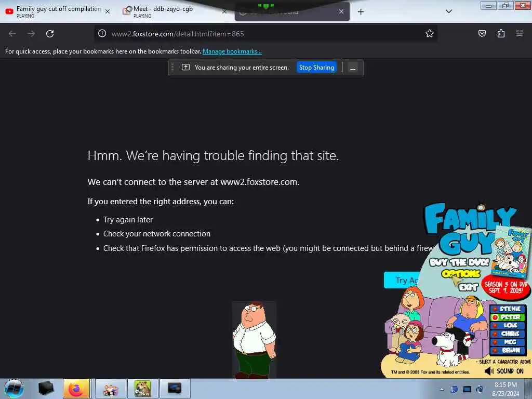Click the globe network tray icon
Image resolution: width=532 pixels, height=399 pixels.
pyautogui.click(x=480, y=389)
